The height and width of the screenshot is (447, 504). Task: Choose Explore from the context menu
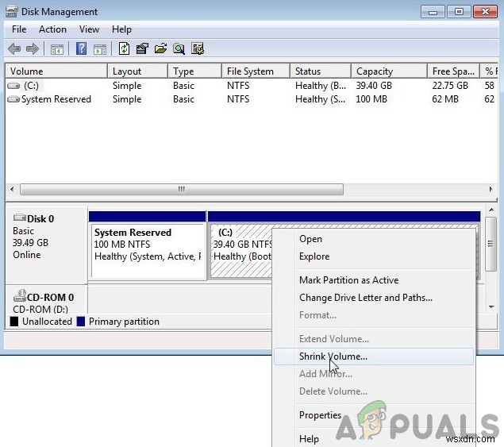tap(374, 256)
